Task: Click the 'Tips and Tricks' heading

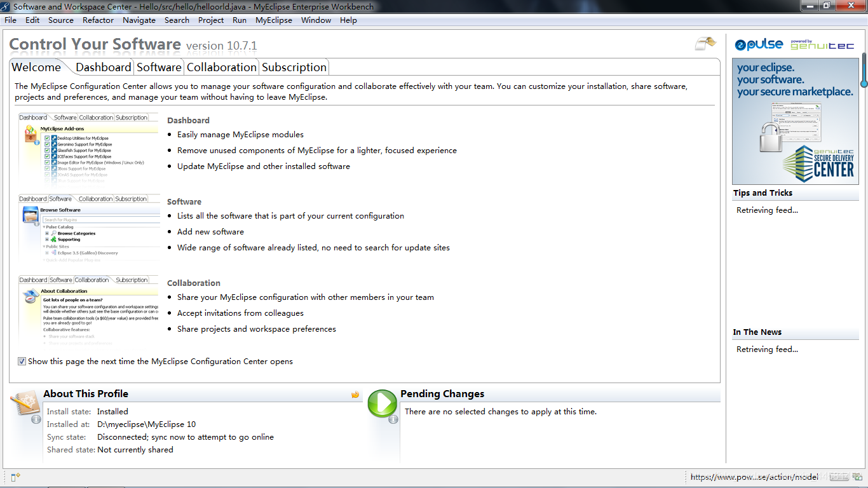Action: pyautogui.click(x=763, y=193)
